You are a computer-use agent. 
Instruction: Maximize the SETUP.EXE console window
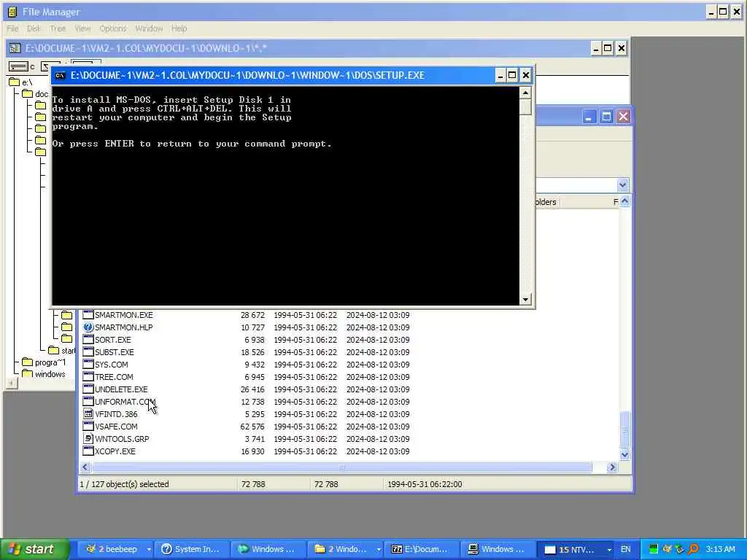tap(512, 75)
